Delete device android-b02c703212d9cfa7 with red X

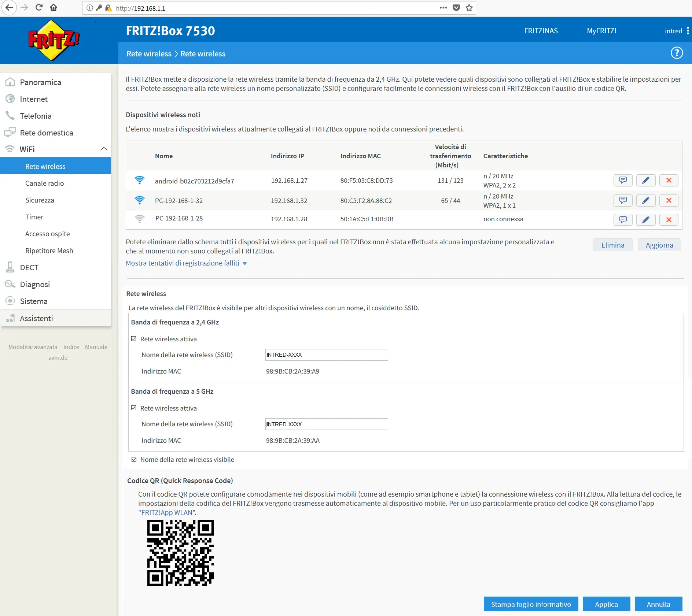pyautogui.click(x=669, y=180)
